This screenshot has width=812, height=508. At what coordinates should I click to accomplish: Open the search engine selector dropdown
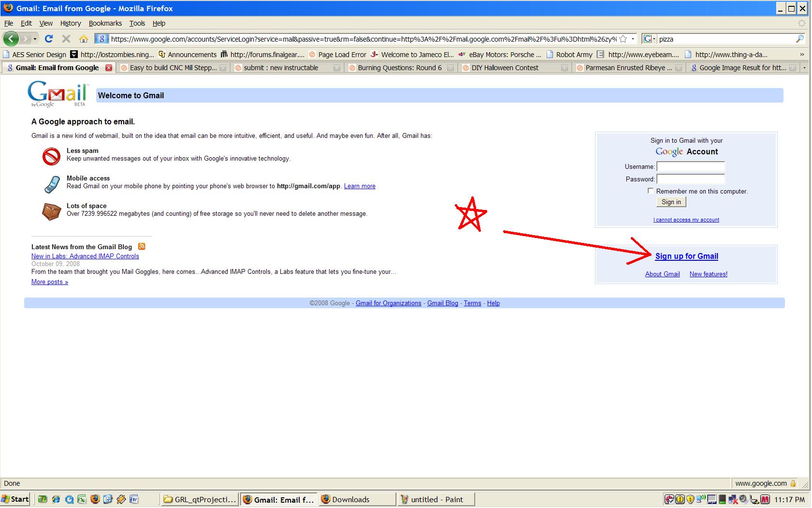click(x=649, y=39)
